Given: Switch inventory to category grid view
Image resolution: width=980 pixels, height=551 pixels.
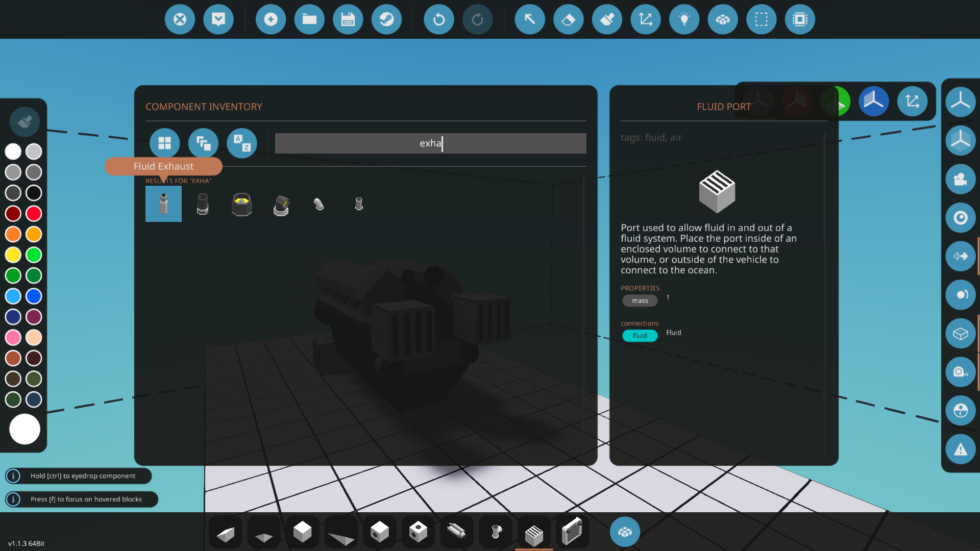Looking at the screenshot, I should click(x=164, y=143).
